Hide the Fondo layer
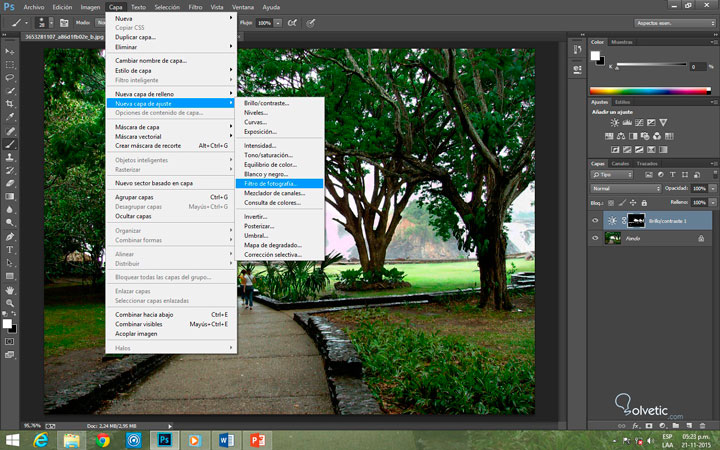Viewport: 720px width, 450px height. click(x=595, y=238)
